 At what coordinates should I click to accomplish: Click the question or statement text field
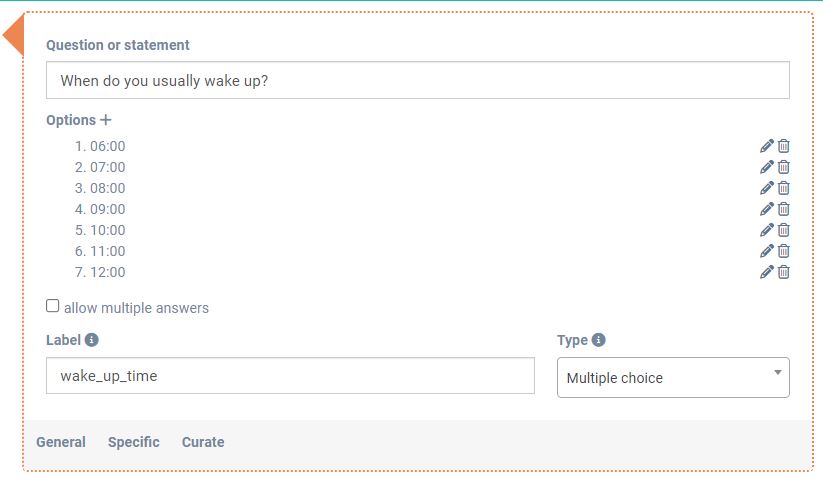click(417, 81)
